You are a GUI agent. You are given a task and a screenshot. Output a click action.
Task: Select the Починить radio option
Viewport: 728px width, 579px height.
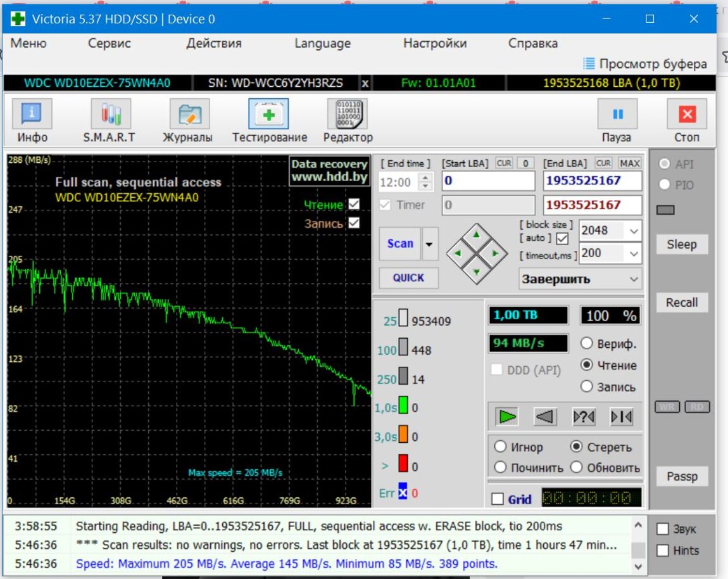500,468
